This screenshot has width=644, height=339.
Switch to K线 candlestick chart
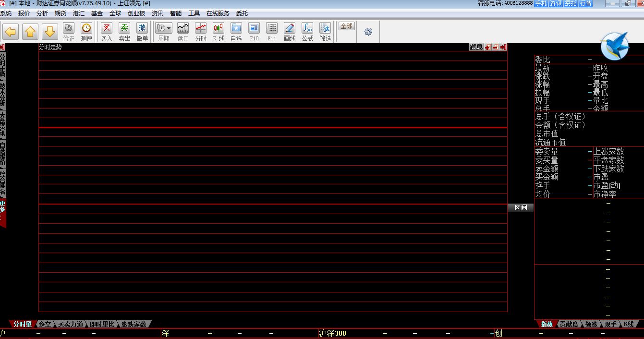219,32
